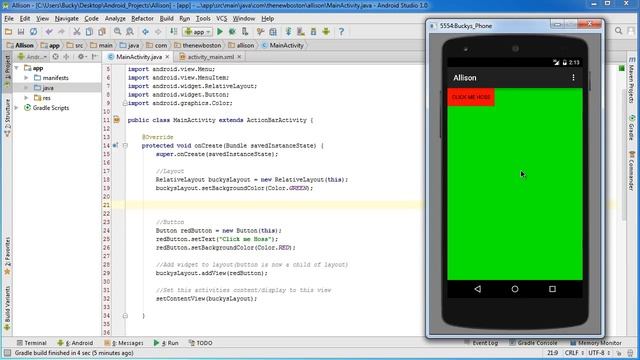Click the search magnifier at top right
The width and height of the screenshot is (640, 360).
618,31
